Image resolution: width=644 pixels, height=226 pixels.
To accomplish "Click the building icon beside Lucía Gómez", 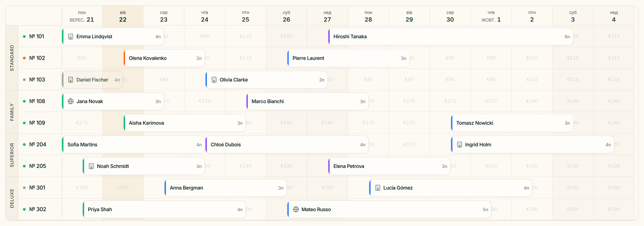I will tap(378, 188).
